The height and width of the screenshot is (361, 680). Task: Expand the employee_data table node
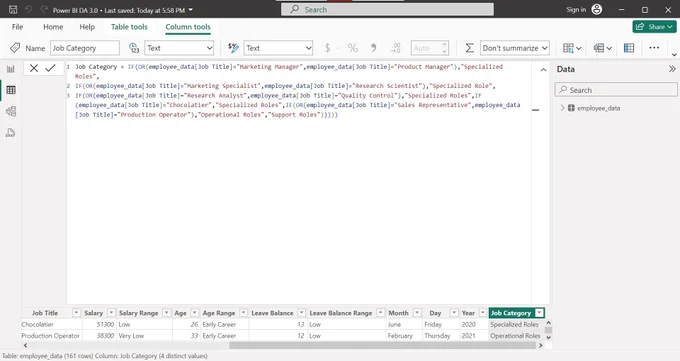click(562, 108)
